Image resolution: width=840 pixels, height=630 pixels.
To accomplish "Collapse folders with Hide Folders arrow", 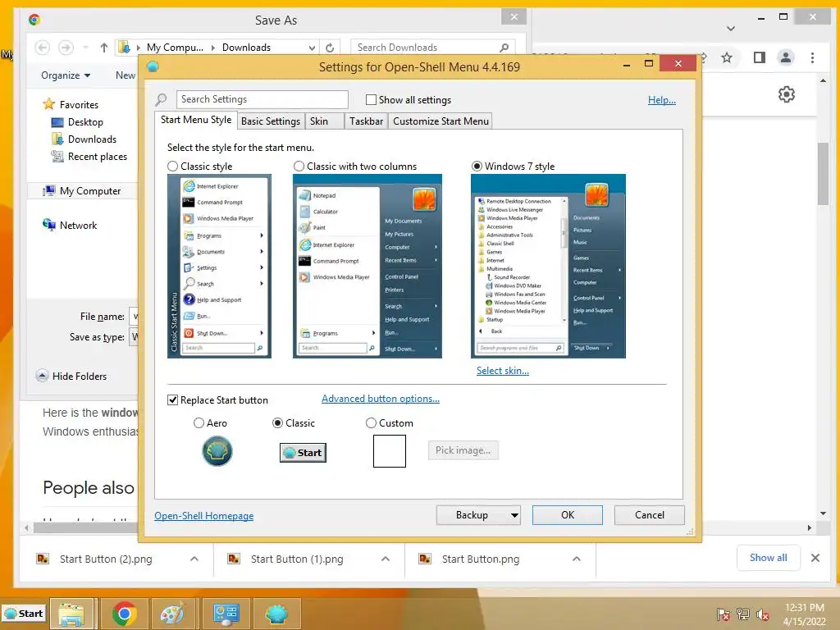I will tap(42, 376).
